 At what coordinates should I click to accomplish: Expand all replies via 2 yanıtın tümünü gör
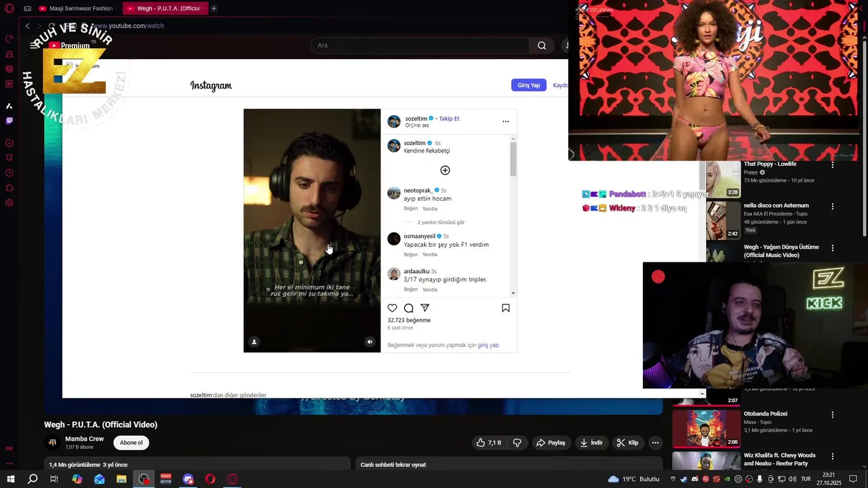coord(441,222)
